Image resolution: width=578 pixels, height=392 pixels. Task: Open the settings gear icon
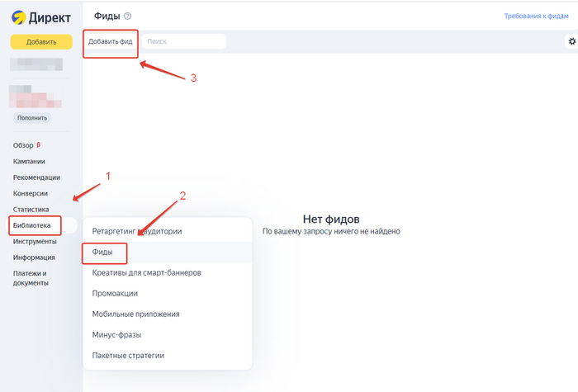point(571,41)
